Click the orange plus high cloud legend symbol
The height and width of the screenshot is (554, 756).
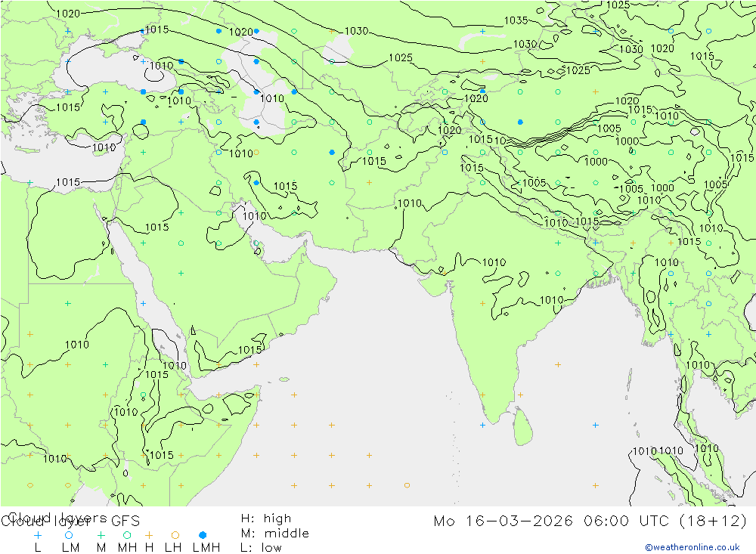pos(149,535)
